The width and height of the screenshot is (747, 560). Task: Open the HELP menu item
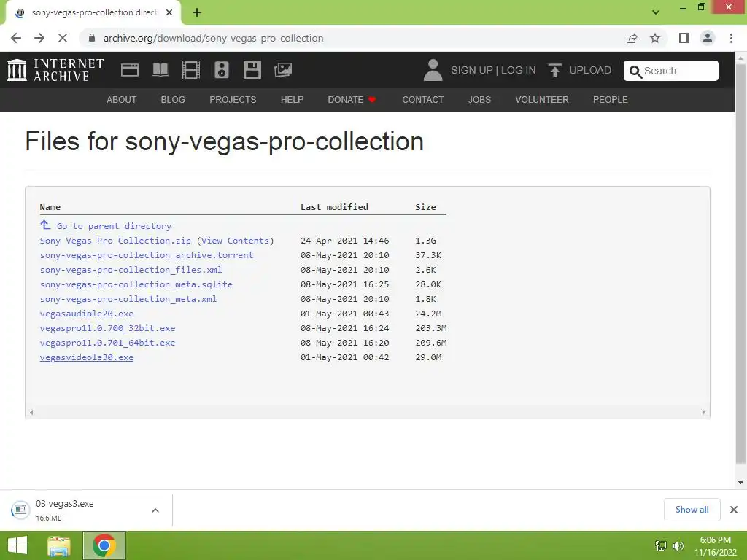click(292, 99)
